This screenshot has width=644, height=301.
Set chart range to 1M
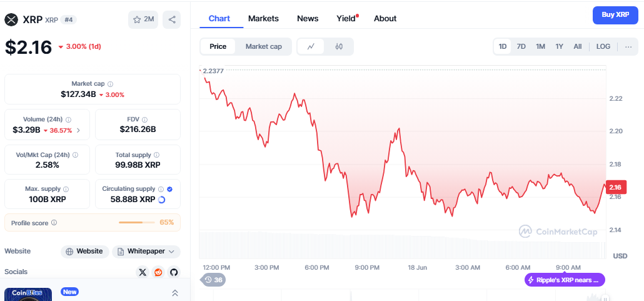click(540, 46)
